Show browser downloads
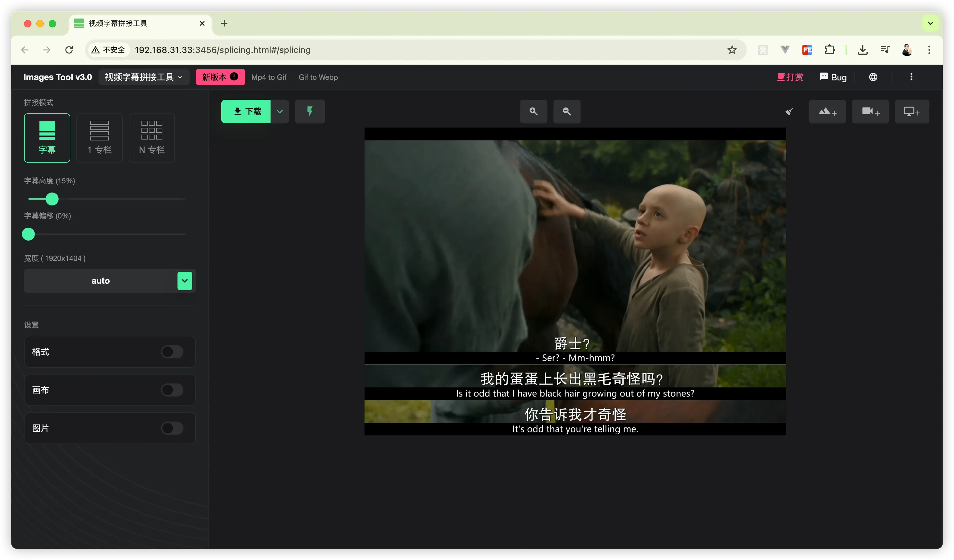 863,50
